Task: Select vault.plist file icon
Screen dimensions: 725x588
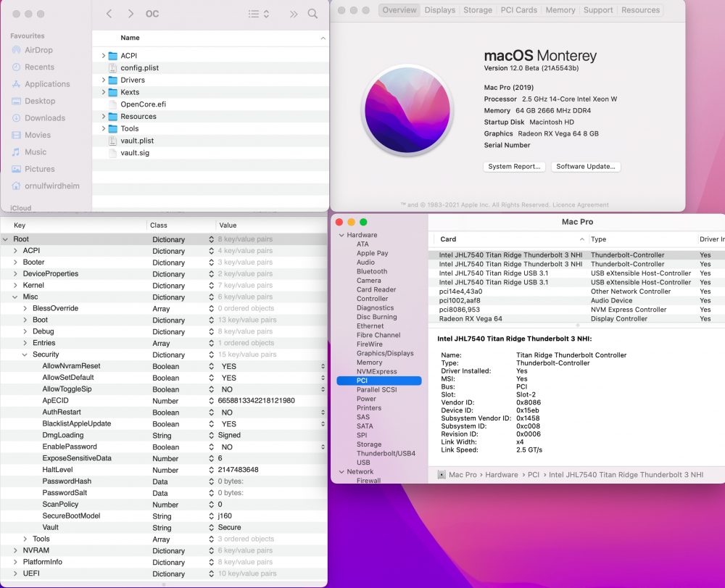Action: pyautogui.click(x=113, y=141)
